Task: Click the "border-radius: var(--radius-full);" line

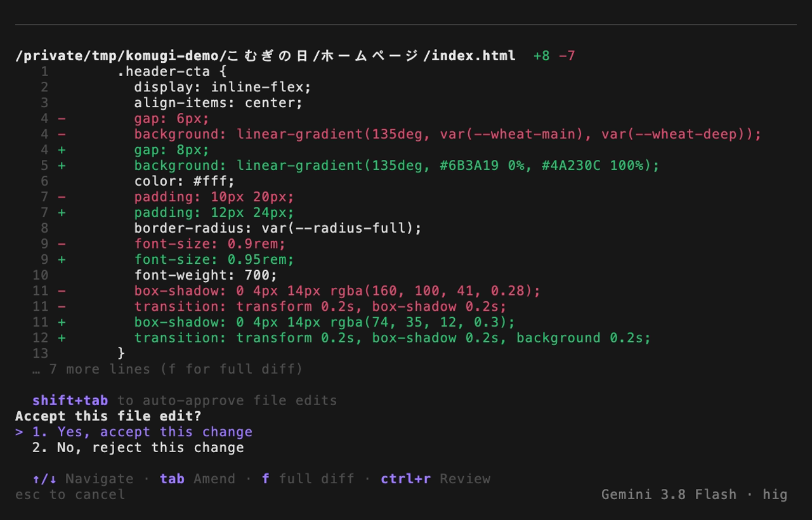Action: [278, 228]
